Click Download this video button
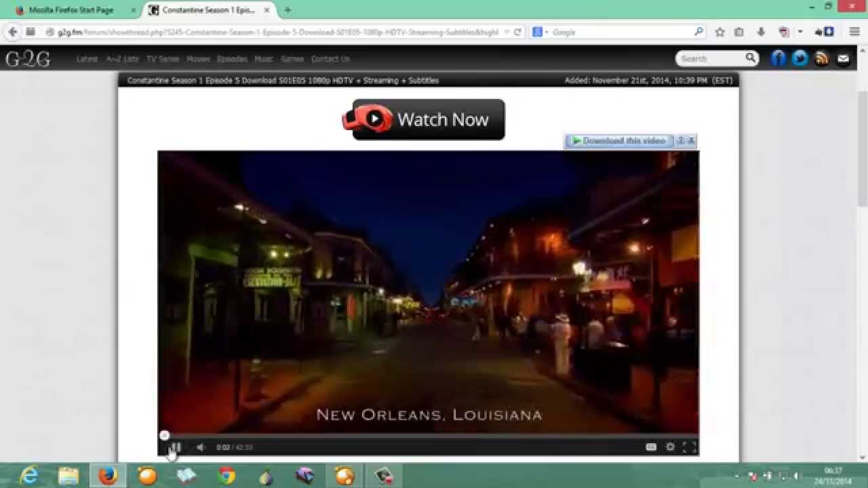868x488 pixels. pyautogui.click(x=618, y=141)
